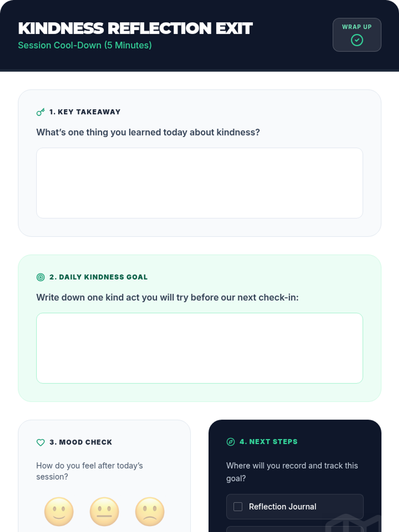The width and height of the screenshot is (399, 532).
Task: Click the key takeaway answer text box
Action: pyautogui.click(x=199, y=183)
